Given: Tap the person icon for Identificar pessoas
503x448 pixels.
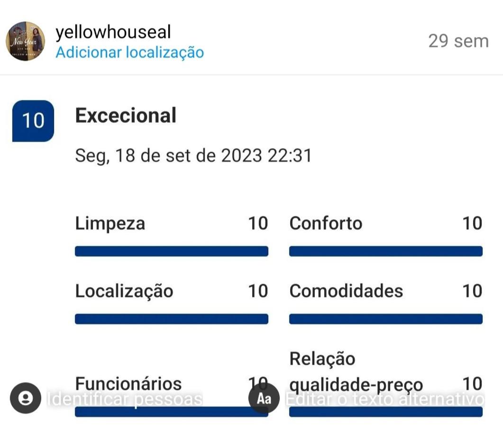Looking at the screenshot, I should coord(25,398).
